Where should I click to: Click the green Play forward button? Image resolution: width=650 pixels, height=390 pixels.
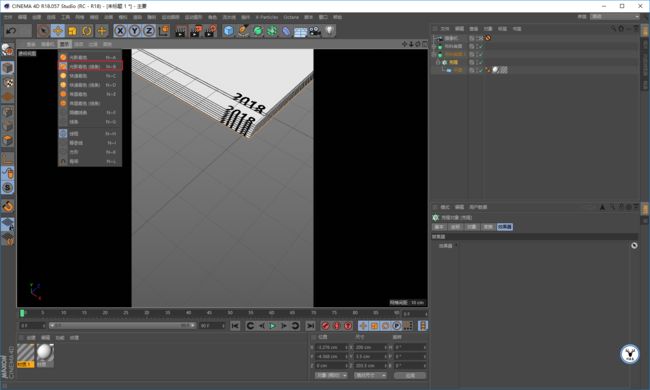coord(272,326)
